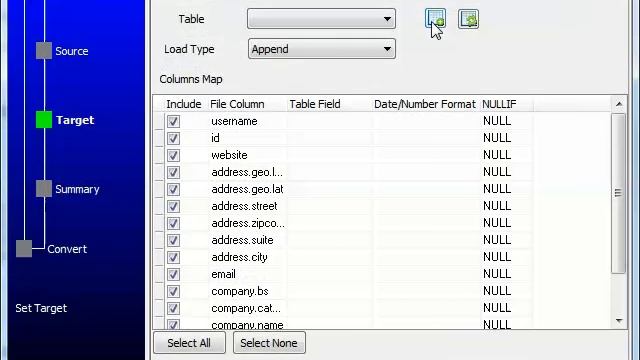Image resolution: width=640 pixels, height=360 pixels.
Task: Open the Table dropdown
Action: click(x=321, y=19)
